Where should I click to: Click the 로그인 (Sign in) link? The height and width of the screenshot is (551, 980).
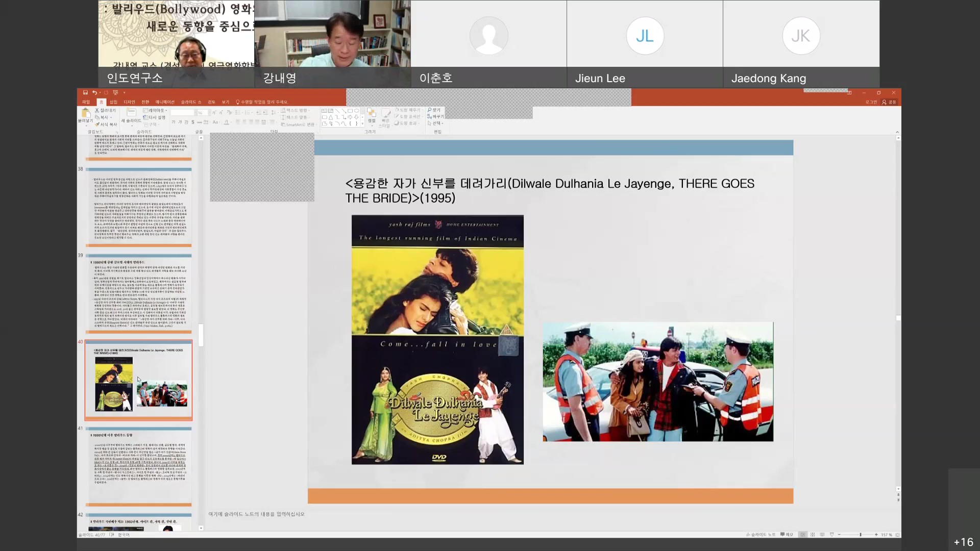(x=871, y=102)
